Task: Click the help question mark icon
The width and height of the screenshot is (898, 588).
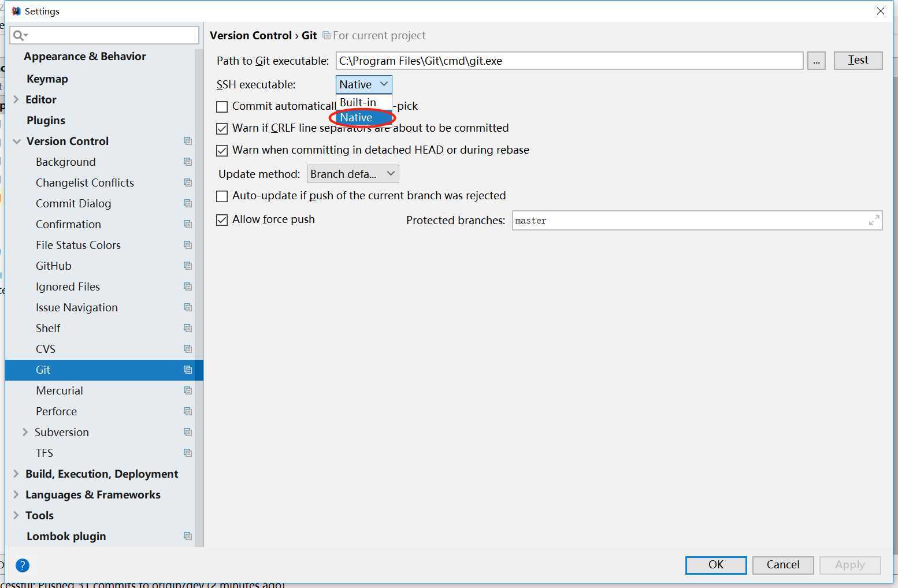Action: coord(23,565)
